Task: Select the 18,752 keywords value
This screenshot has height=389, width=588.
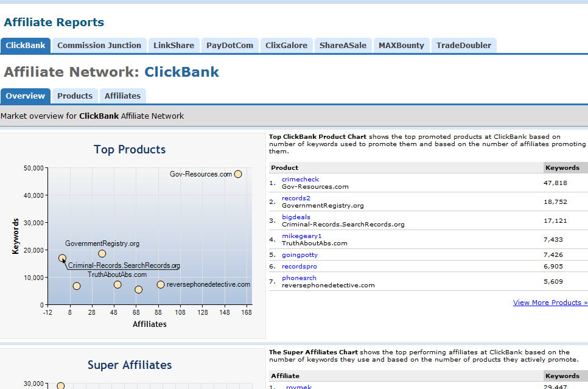Action: coord(555,202)
